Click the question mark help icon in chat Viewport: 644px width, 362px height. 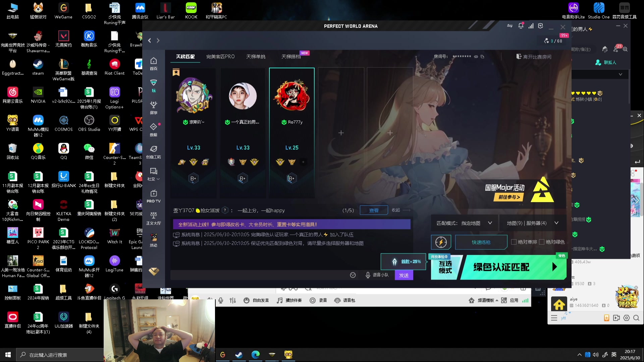pos(225,210)
